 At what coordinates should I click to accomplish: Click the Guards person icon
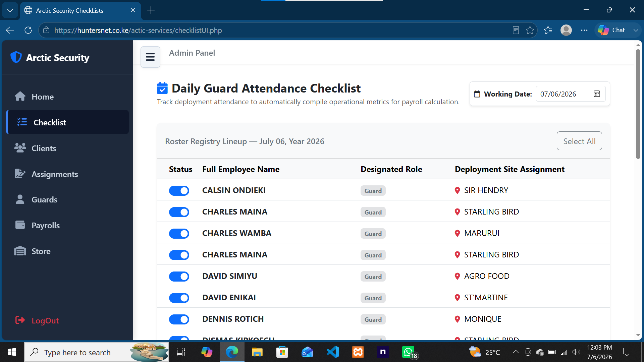coord(20,199)
